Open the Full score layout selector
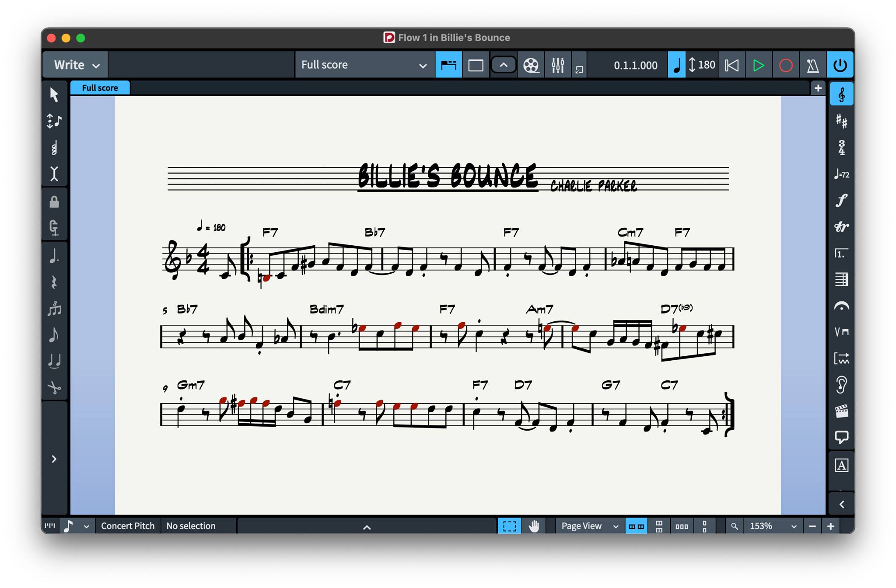The image size is (896, 588). (x=364, y=65)
